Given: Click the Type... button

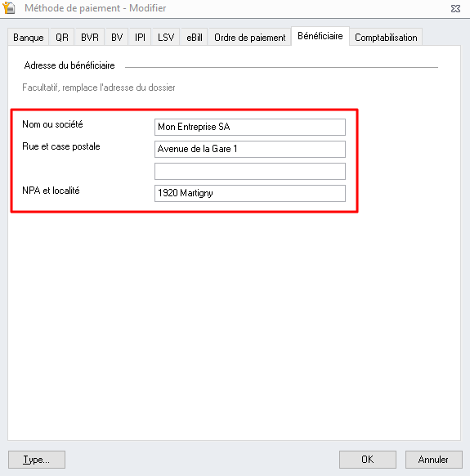Looking at the screenshot, I should [x=37, y=460].
